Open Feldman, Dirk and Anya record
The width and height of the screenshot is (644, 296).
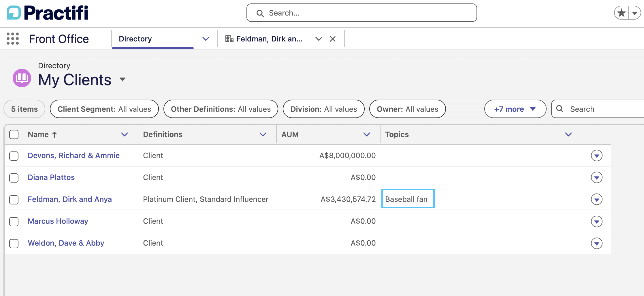tap(70, 199)
